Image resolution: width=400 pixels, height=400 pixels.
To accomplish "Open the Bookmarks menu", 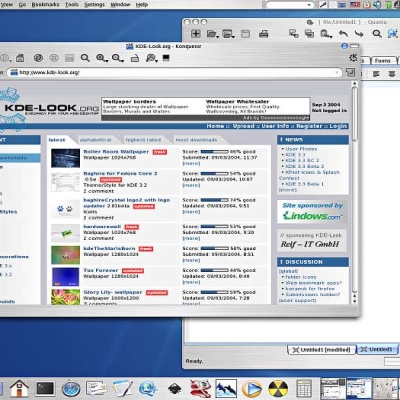I will pyautogui.click(x=45, y=5).
